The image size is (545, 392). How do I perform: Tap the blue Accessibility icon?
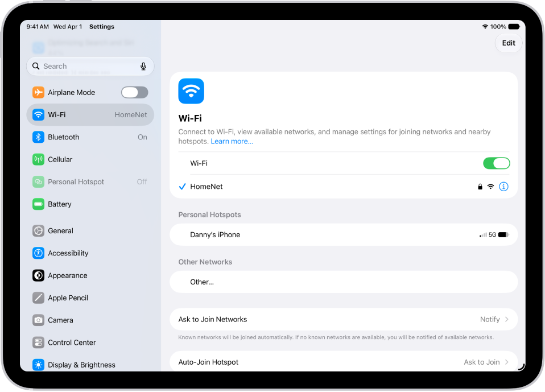(38, 253)
